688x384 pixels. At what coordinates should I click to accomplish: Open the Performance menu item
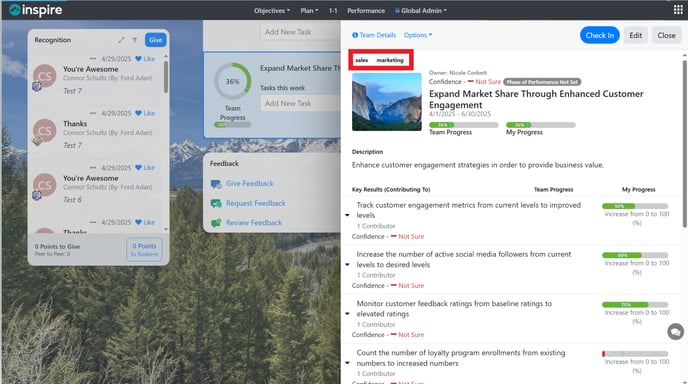pyautogui.click(x=366, y=11)
